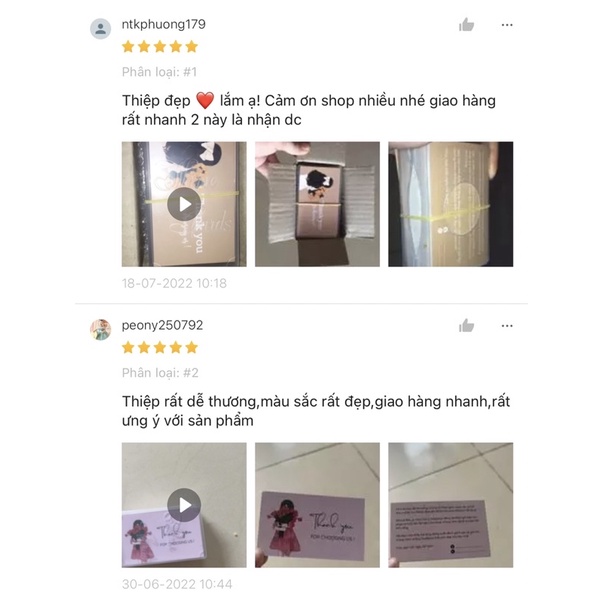Click ntkphuong179's default avatar icon
Viewport: 602px width, 602px height.
[101, 29]
